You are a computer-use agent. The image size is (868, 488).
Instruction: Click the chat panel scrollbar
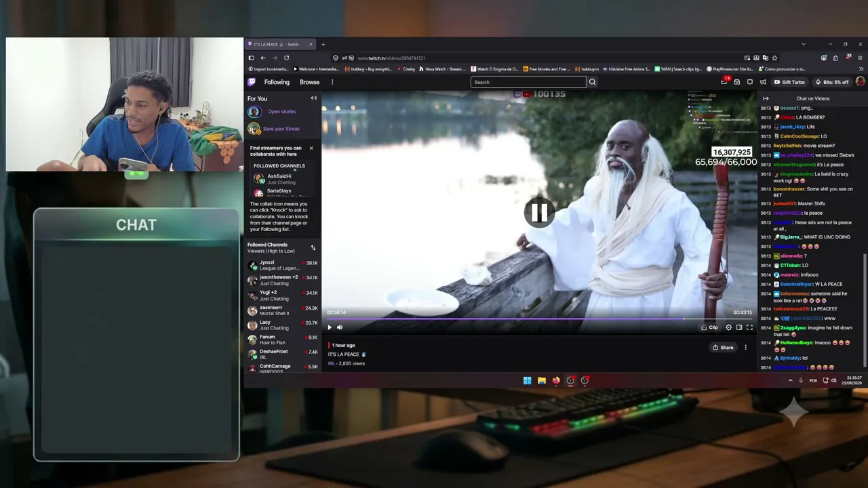tap(865, 312)
